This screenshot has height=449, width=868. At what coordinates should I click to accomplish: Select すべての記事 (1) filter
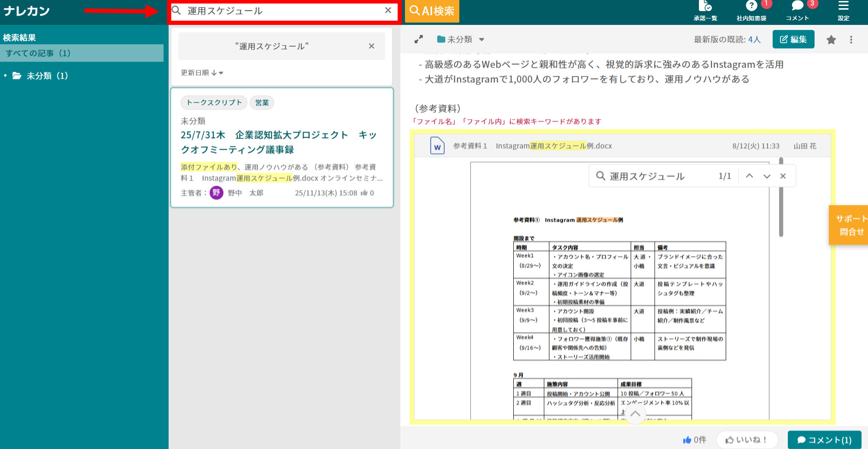coord(82,53)
